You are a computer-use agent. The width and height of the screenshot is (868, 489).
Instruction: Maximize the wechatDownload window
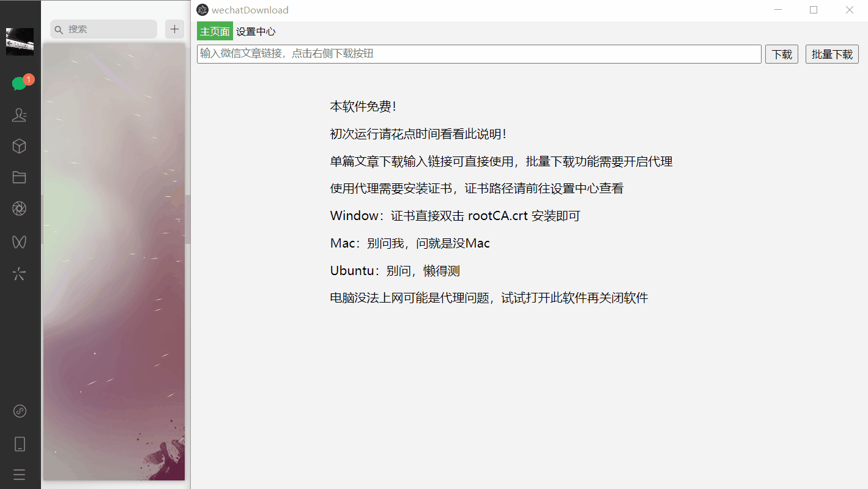(x=814, y=10)
